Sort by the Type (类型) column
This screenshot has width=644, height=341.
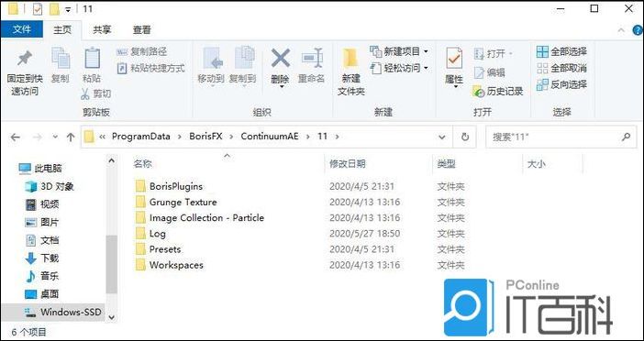446,164
